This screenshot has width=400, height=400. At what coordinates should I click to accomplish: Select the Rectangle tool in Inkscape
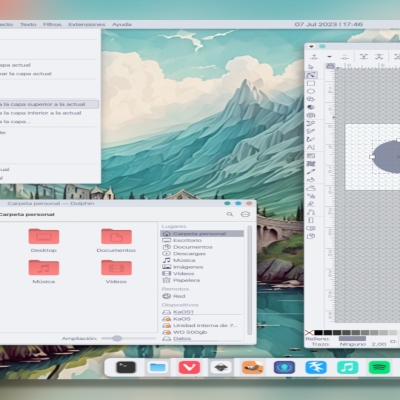(311, 83)
